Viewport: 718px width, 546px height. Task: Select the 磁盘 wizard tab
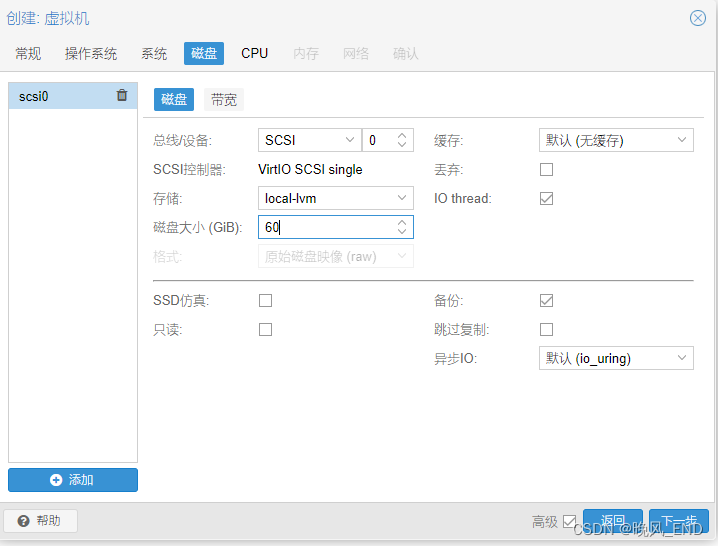[204, 54]
